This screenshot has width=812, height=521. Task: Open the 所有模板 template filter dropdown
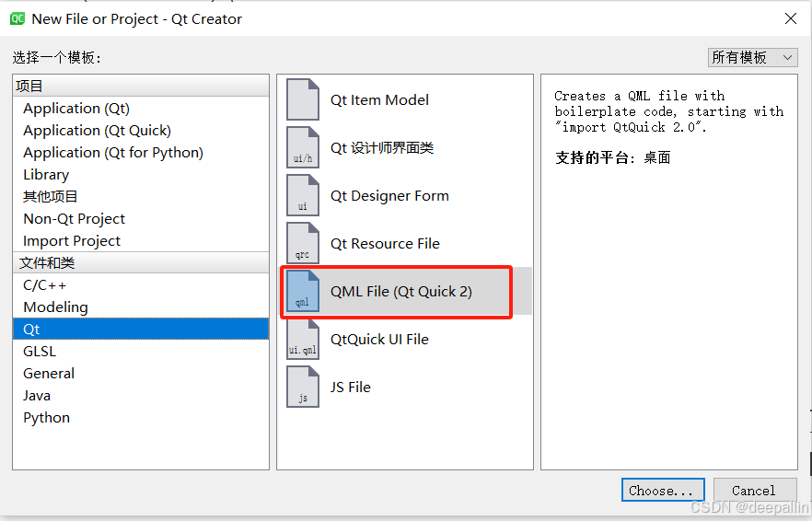pyautogui.click(x=752, y=57)
